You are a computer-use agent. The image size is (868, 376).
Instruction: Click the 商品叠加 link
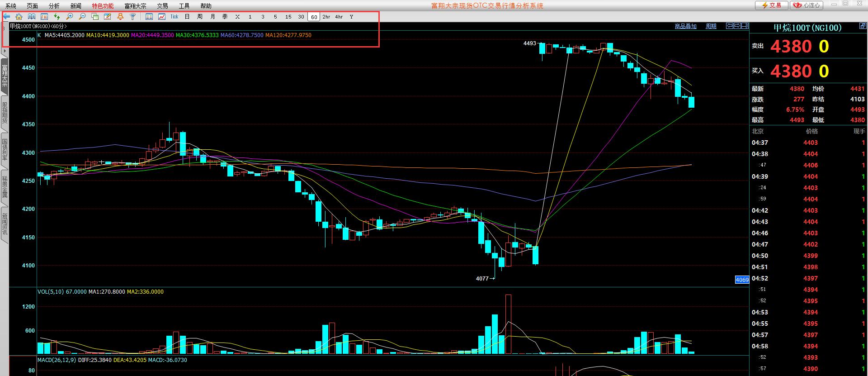pyautogui.click(x=685, y=26)
